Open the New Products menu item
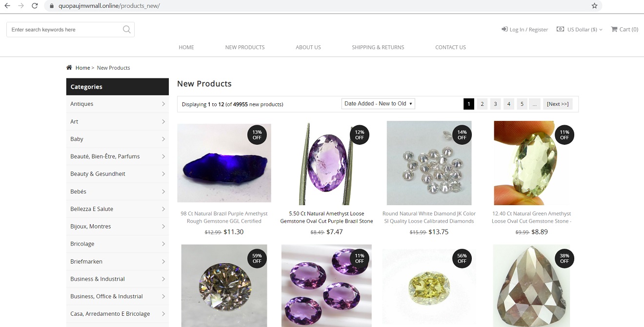The image size is (644, 327). [245, 47]
